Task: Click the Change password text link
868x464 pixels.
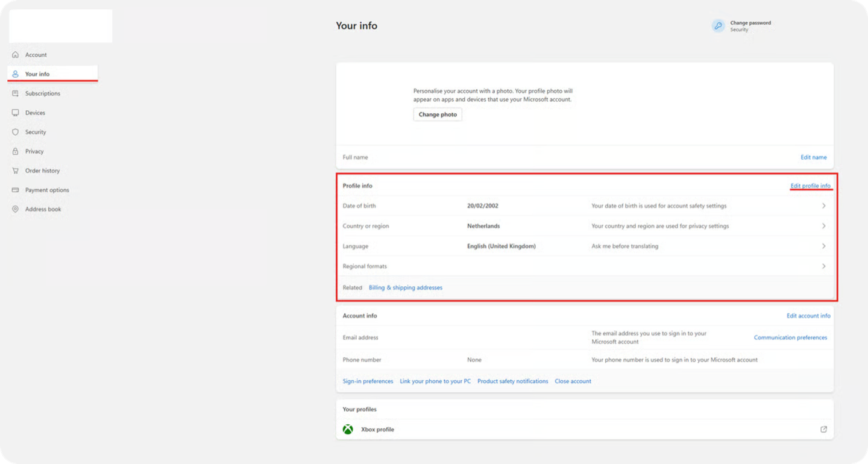Action: coord(750,23)
